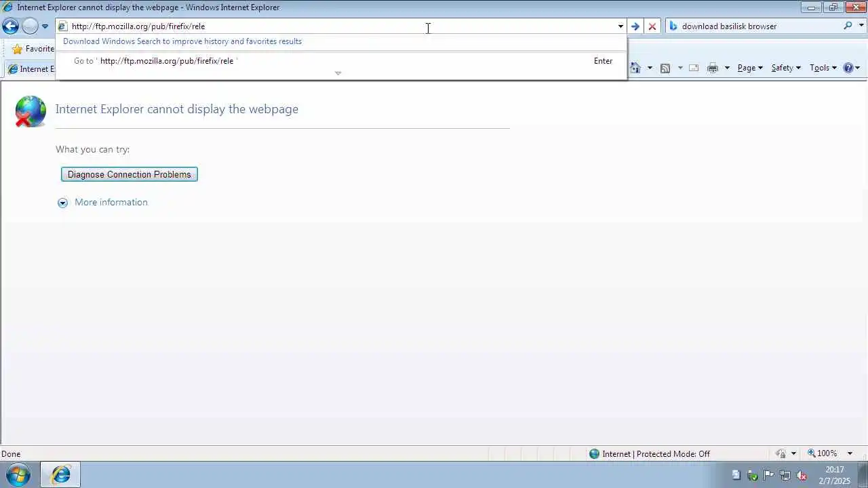
Task: Open the Page menu
Action: point(750,68)
